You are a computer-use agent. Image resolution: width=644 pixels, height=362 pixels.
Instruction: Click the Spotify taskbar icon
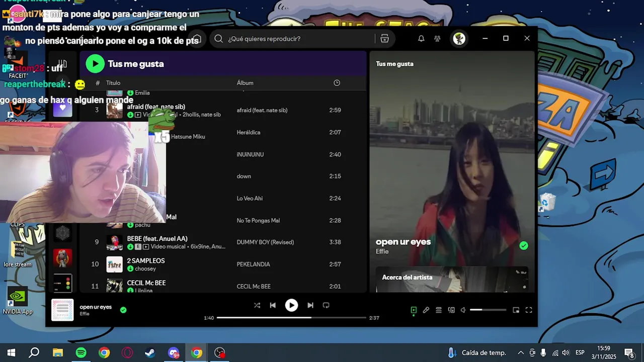point(81,352)
